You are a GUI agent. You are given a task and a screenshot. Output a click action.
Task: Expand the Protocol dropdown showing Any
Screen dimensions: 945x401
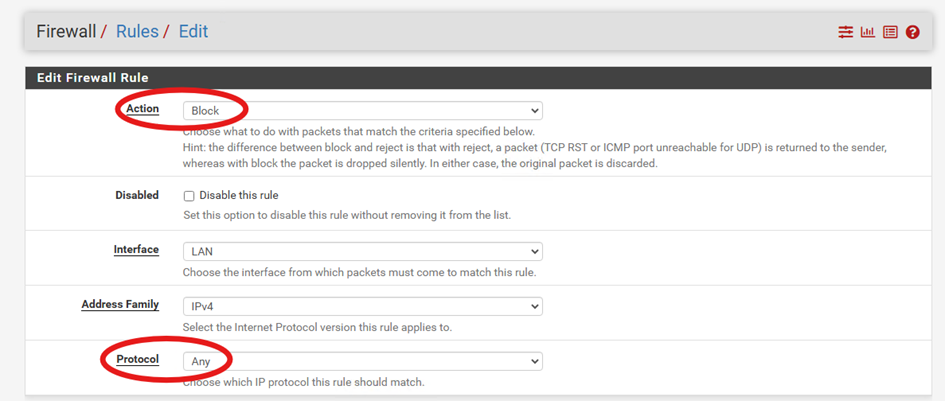[362, 362]
